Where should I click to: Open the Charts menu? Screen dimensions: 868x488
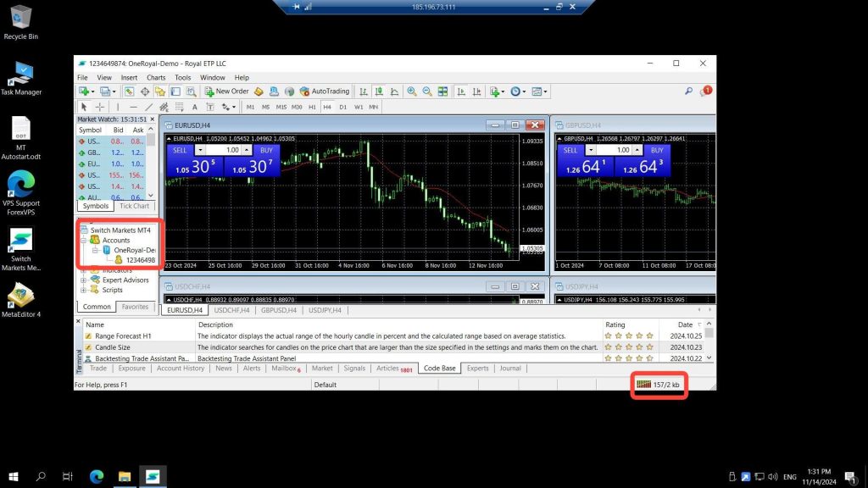(156, 77)
